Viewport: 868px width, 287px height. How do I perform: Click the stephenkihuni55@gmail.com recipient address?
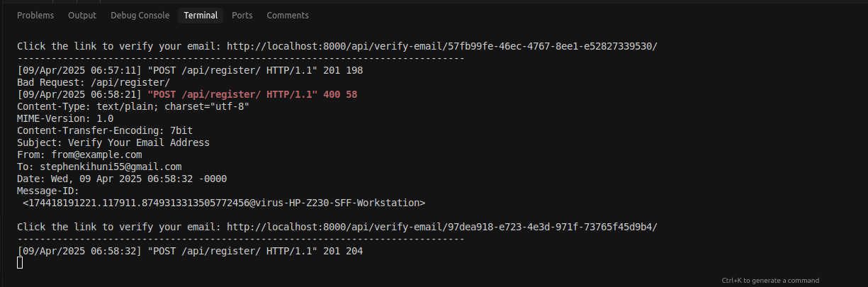point(111,167)
